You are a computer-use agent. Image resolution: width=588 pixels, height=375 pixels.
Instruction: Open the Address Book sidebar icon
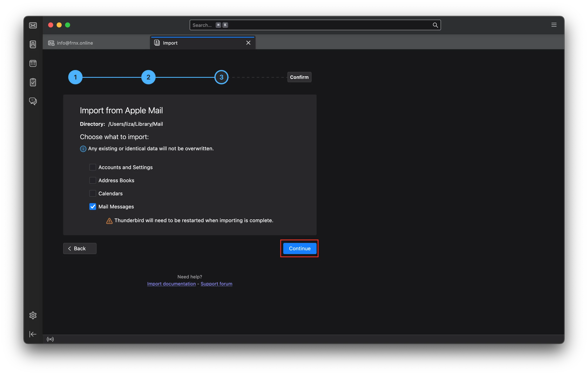tap(33, 44)
